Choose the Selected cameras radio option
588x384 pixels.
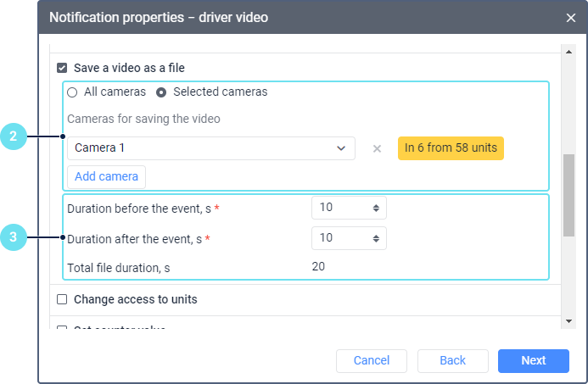tap(161, 92)
